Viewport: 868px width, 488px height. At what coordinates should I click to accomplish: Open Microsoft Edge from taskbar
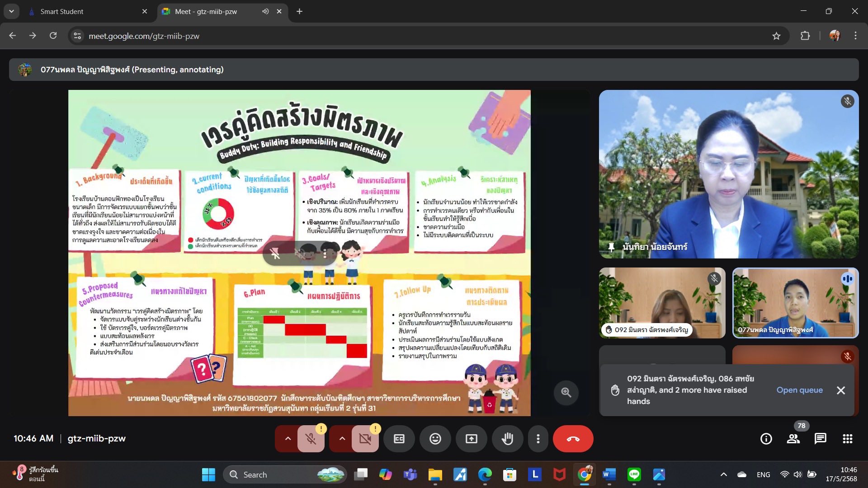[x=485, y=475]
